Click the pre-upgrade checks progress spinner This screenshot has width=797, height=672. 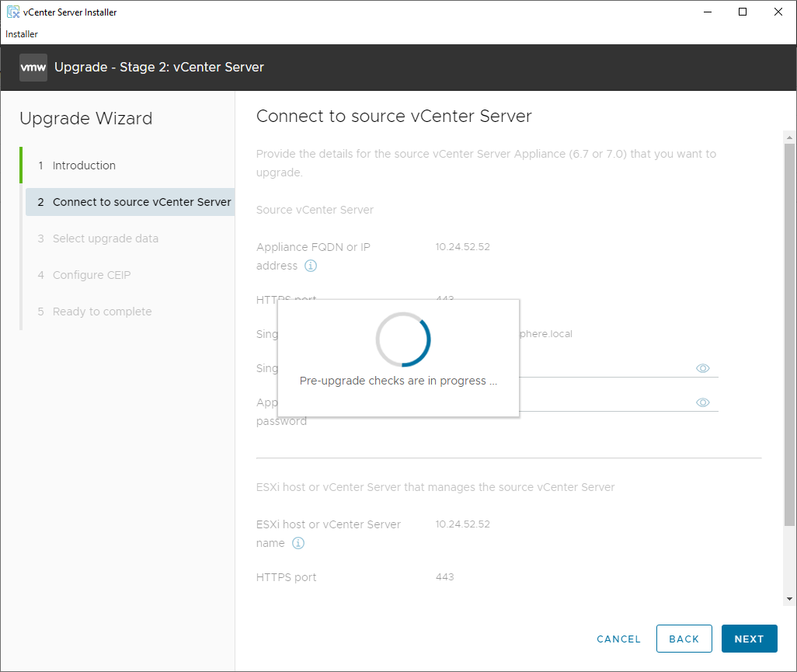pyautogui.click(x=402, y=339)
